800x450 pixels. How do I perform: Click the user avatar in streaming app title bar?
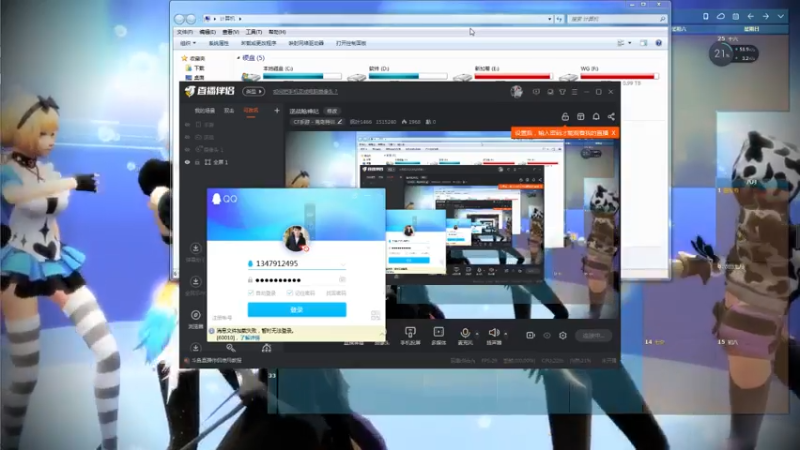[516, 91]
